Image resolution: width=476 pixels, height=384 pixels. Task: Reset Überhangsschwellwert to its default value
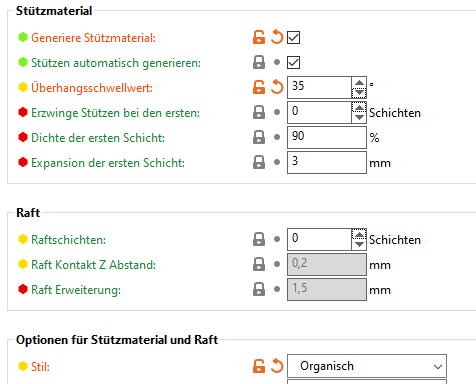coord(277,87)
